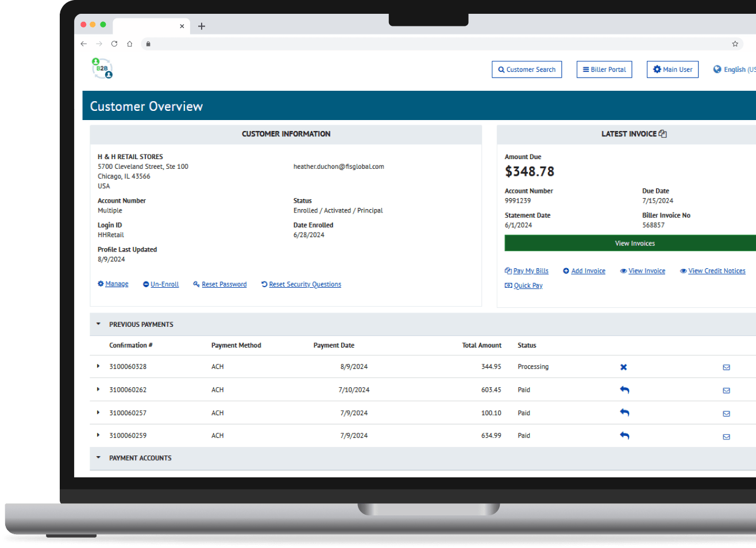Expand payment row 3100060328
Viewport: 756px width, 548px height.
pyautogui.click(x=98, y=366)
